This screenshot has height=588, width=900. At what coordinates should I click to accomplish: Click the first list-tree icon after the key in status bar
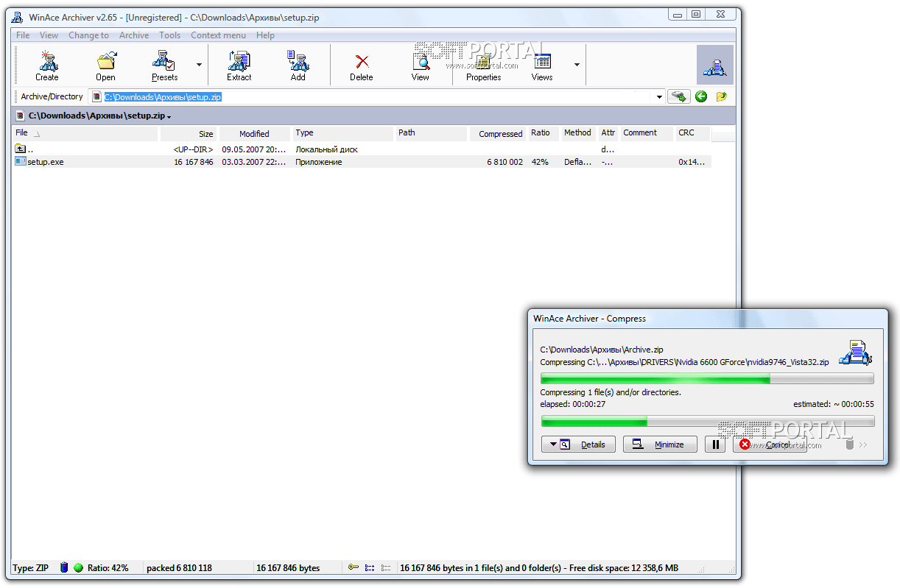tap(370, 567)
